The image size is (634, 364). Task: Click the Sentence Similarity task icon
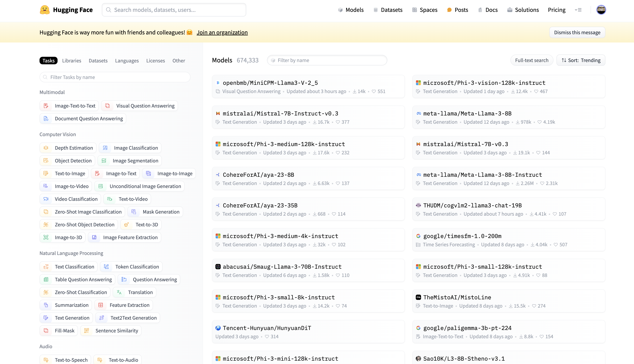click(87, 331)
